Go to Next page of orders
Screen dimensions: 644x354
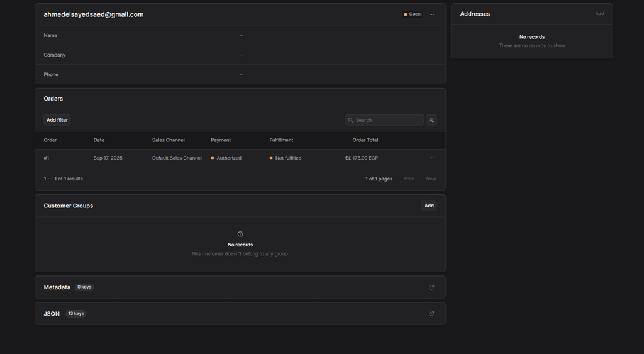(x=431, y=179)
